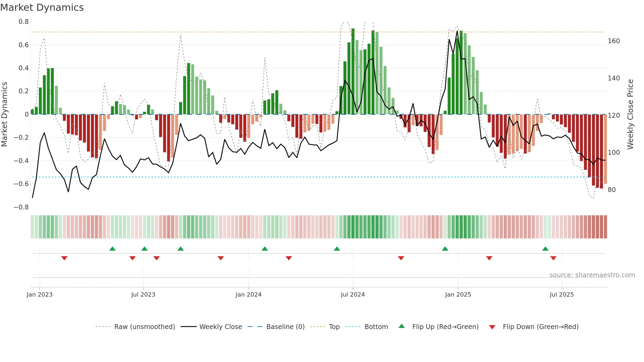
Task: Click the Jul 2025 x-axis label
Action: click(562, 294)
